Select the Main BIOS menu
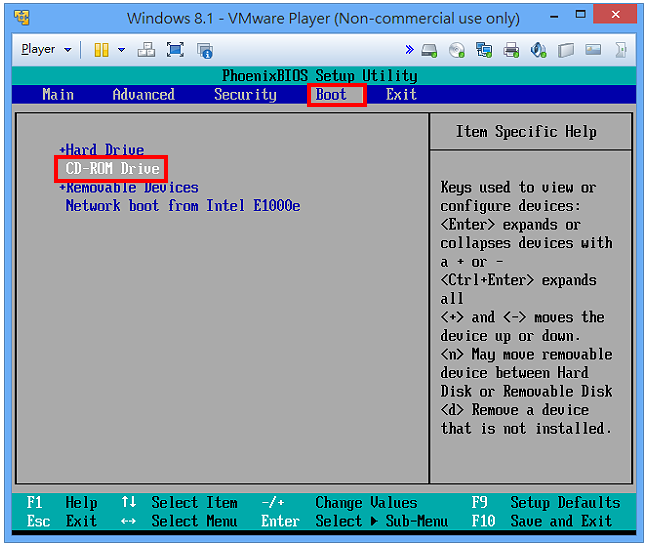 tap(58, 95)
